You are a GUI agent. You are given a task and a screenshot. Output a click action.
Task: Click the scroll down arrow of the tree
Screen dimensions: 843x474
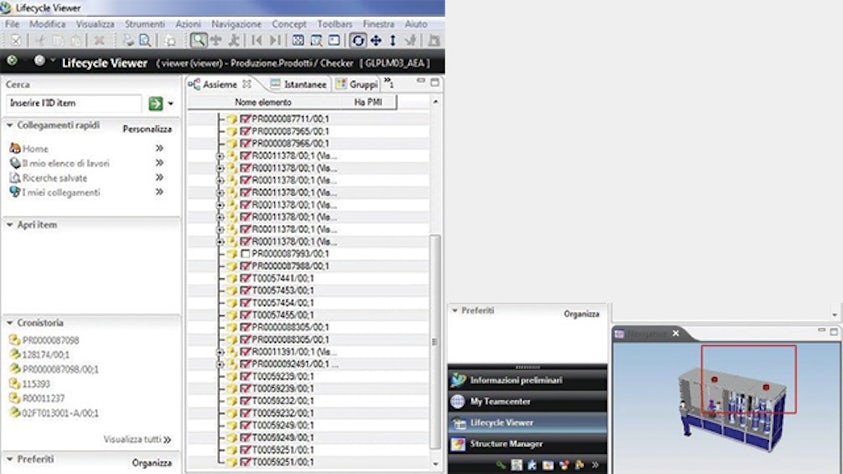[435, 464]
